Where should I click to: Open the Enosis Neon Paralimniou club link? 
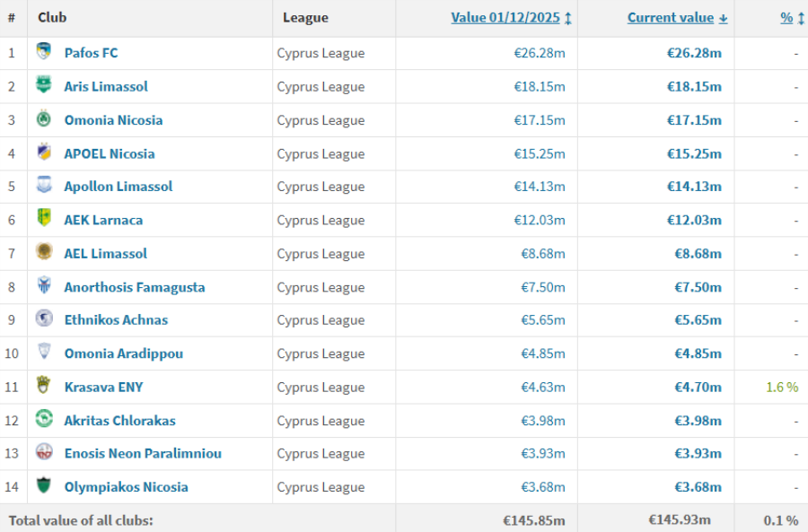pos(143,453)
